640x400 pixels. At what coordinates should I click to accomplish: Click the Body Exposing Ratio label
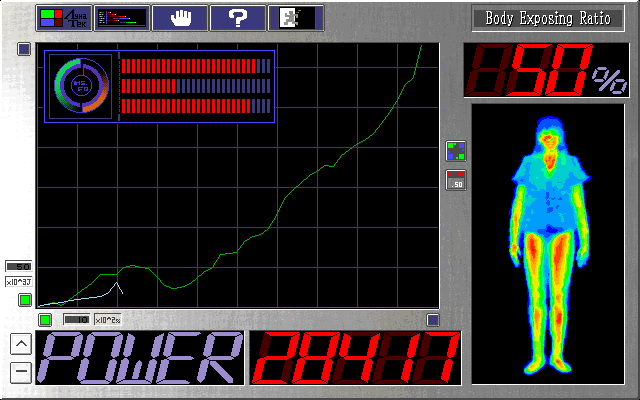547,18
